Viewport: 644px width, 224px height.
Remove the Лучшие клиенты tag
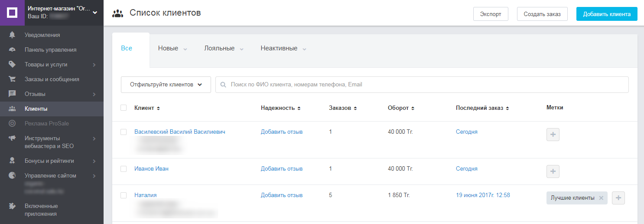(x=601, y=198)
